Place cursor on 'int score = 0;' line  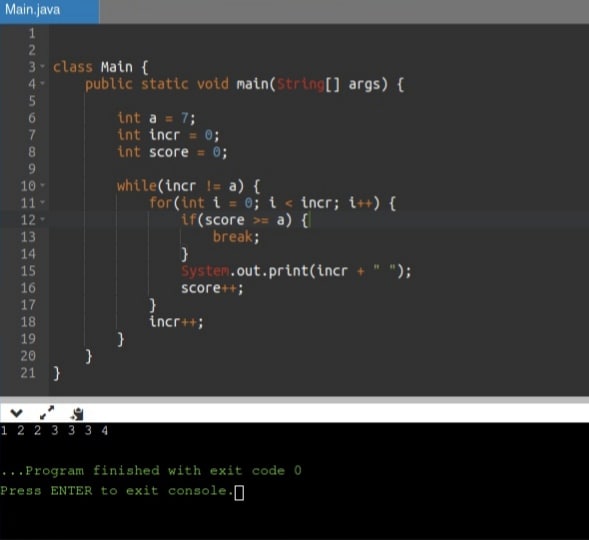point(172,152)
